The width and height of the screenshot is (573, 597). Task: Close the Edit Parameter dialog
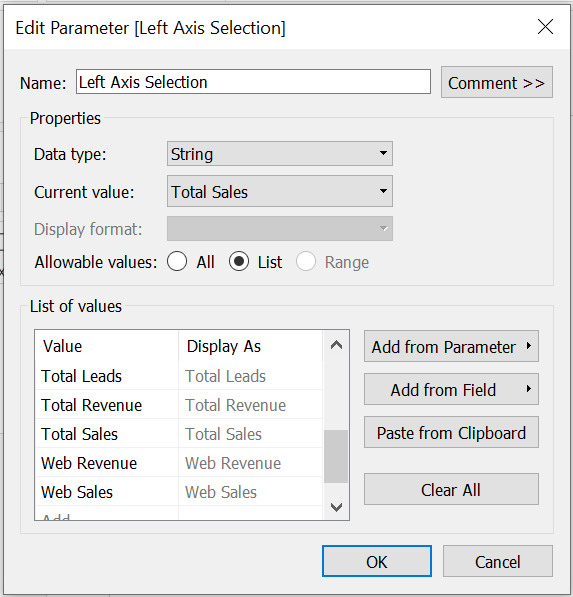(x=545, y=27)
